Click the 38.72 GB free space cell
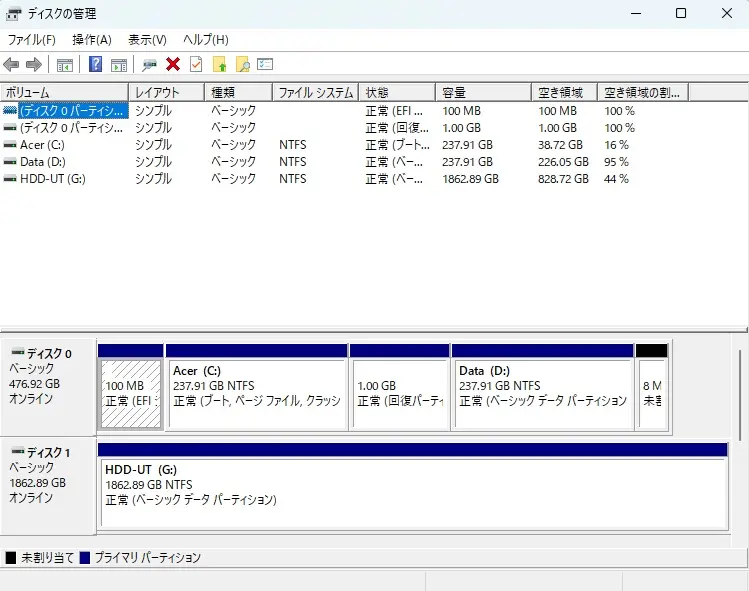Screen dimensions: 749x591 click(560, 145)
